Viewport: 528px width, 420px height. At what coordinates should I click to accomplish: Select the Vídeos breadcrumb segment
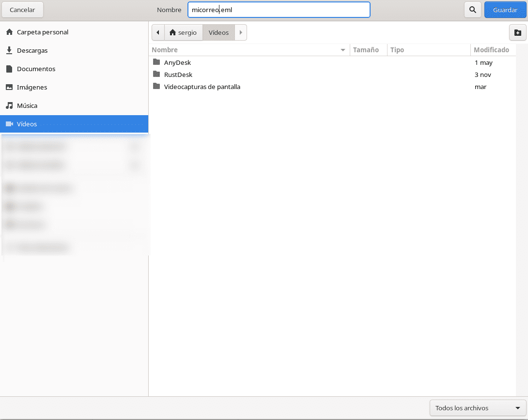(x=218, y=32)
